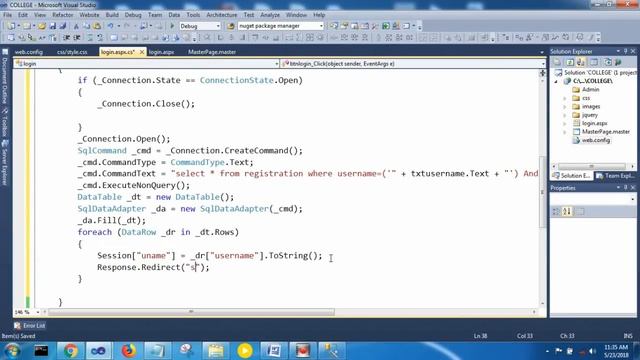The width and height of the screenshot is (640, 360).
Task: Click the first icon in Solution Explorer toolbar
Action: 557,62
